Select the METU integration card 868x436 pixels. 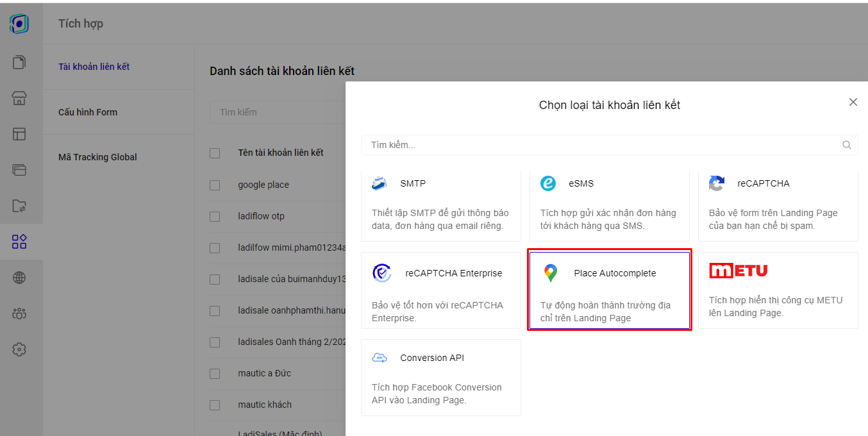pos(778,290)
